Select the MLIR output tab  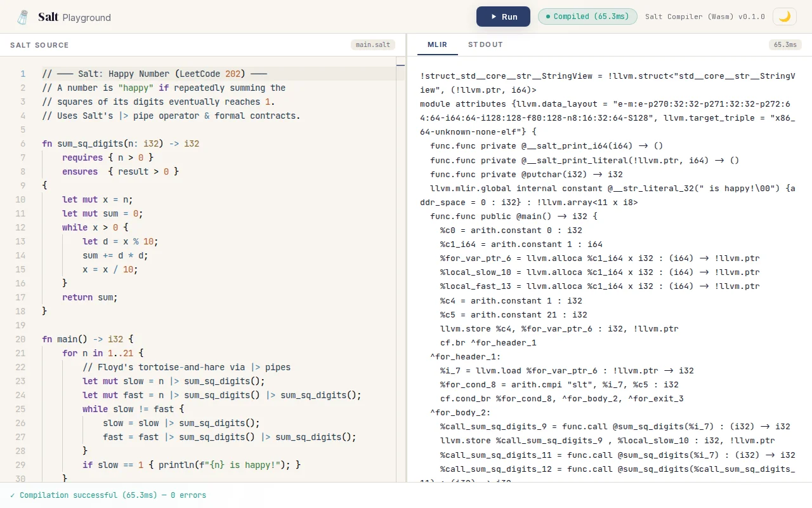tap(437, 44)
